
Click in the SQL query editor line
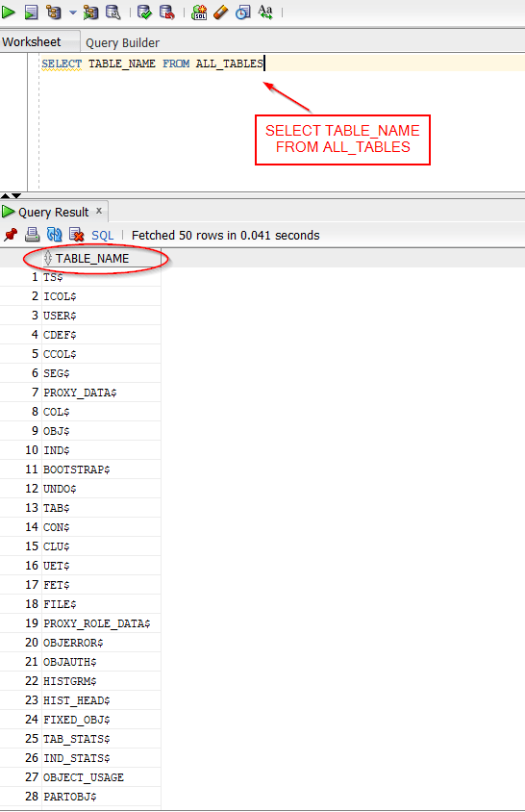(282, 63)
